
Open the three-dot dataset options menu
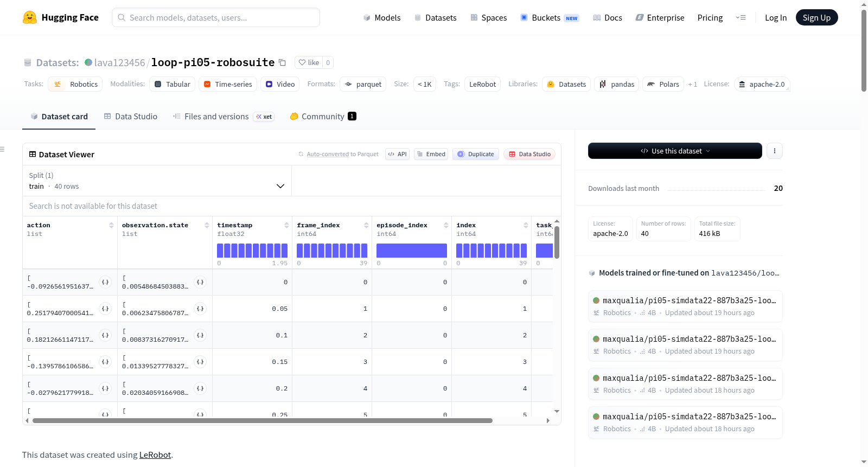coord(775,151)
